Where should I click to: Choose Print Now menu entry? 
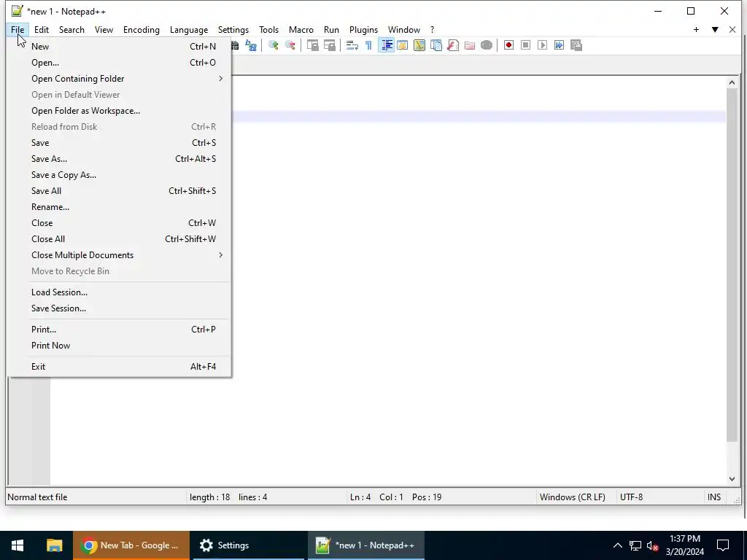tap(119, 345)
